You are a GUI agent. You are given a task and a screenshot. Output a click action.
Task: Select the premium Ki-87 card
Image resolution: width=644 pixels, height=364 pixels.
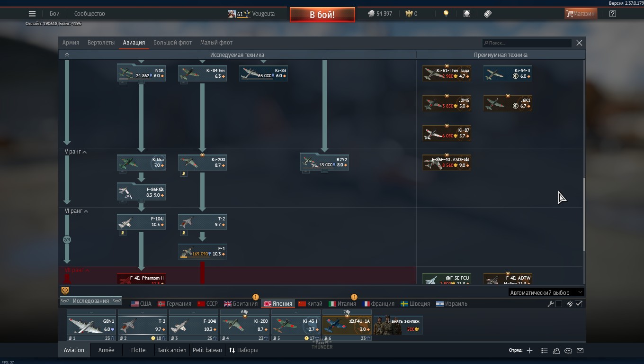click(x=447, y=133)
